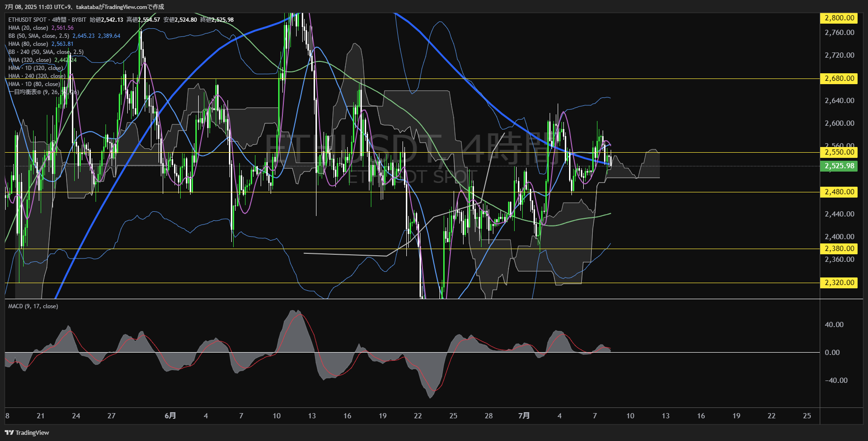This screenshot has width=868, height=441.
Task: Click the 2,400.00 price axis value
Action: tap(839, 237)
